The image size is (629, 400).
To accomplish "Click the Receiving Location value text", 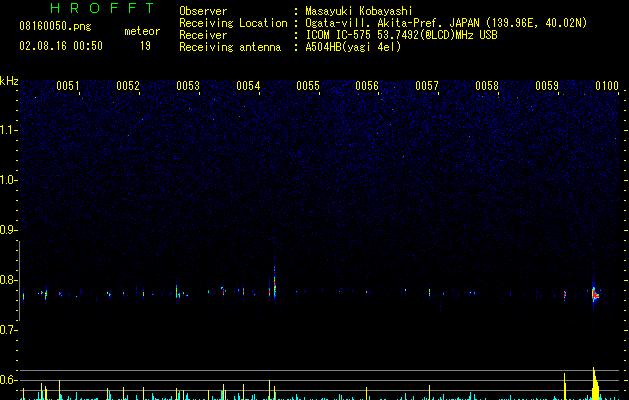I will [x=446, y=23].
